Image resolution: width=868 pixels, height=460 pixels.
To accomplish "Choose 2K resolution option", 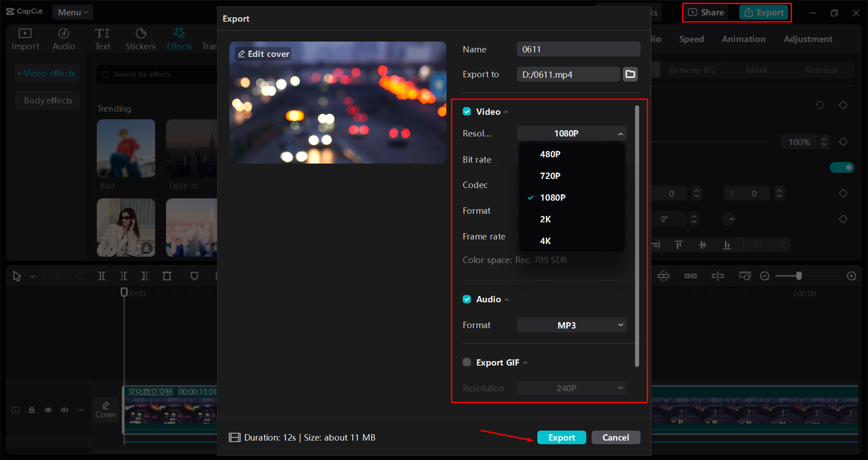I will pyautogui.click(x=571, y=219).
